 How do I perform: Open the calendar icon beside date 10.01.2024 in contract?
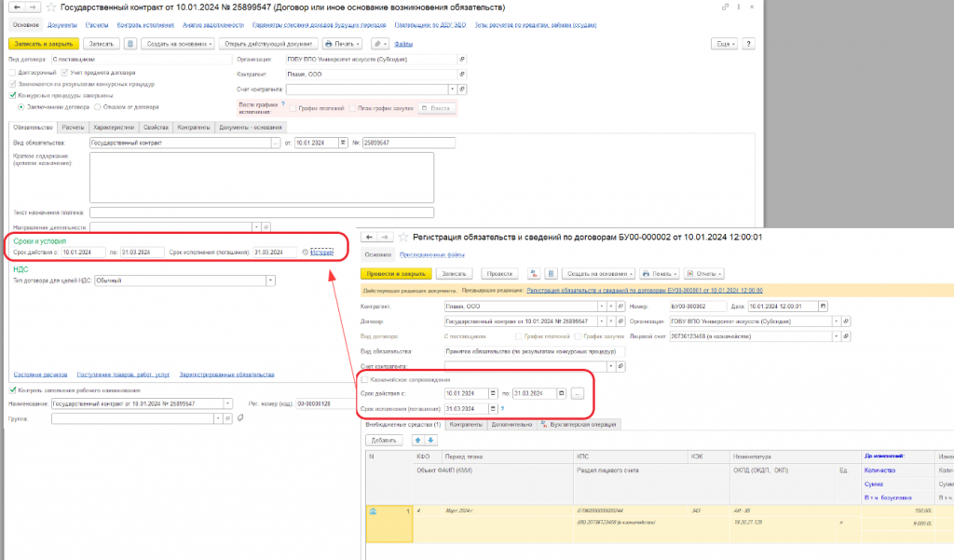coord(343,143)
